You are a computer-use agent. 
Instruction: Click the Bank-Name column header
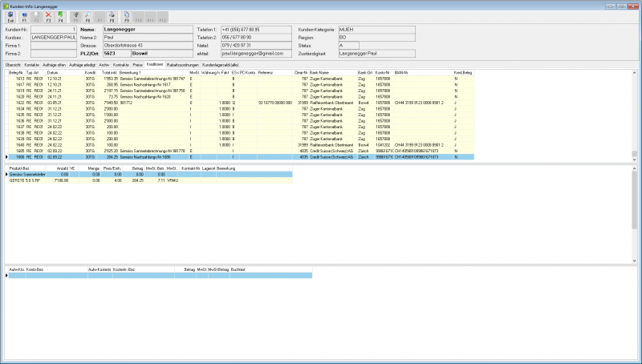point(332,72)
